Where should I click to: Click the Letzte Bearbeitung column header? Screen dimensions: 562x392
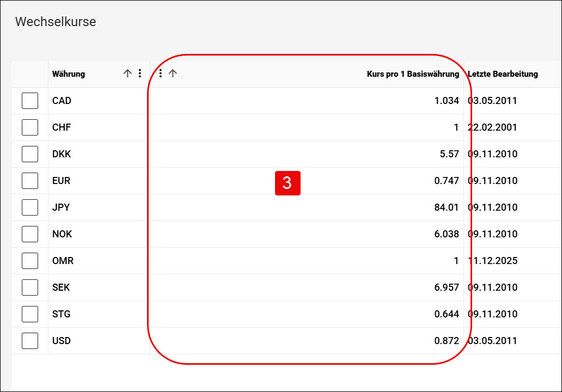[503, 74]
